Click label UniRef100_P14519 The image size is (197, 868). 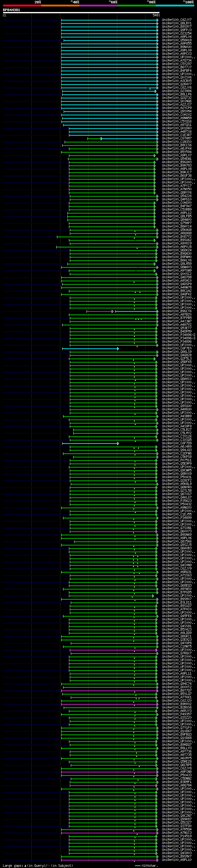pyautogui.click(x=177, y=836)
